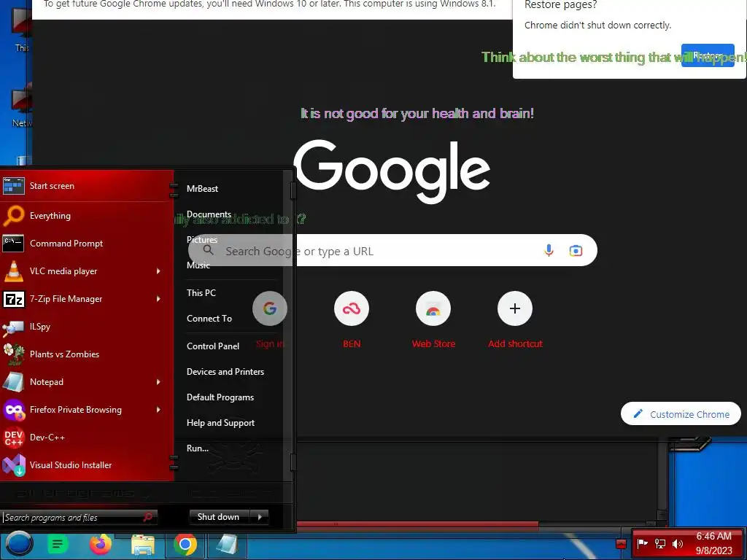Open Dev-C++ icon
Screen dimensions: 747x560
pyautogui.click(x=13, y=437)
